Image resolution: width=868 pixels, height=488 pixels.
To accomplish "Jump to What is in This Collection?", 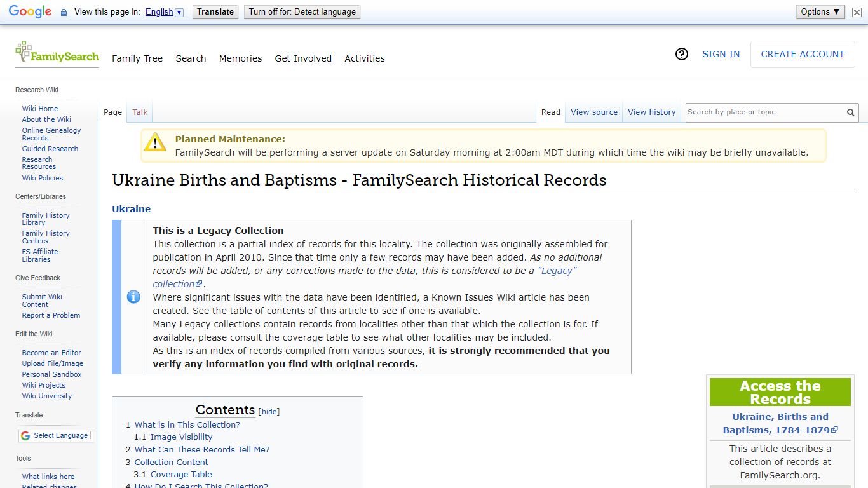I will click(x=187, y=425).
